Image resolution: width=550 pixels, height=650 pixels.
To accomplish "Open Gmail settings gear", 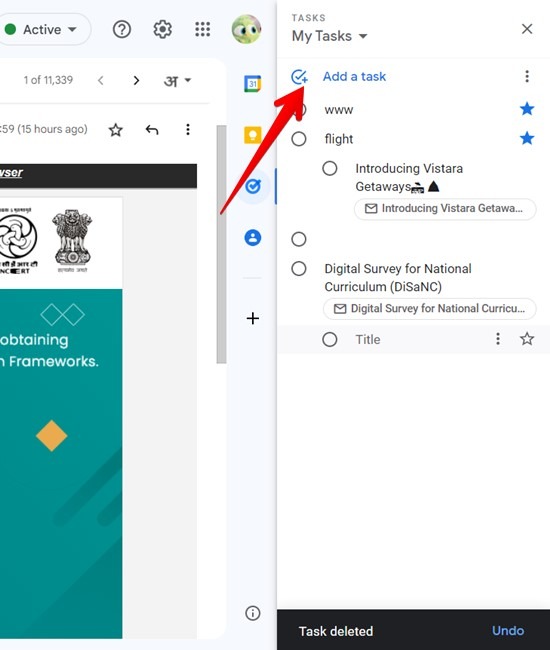I will (x=162, y=29).
